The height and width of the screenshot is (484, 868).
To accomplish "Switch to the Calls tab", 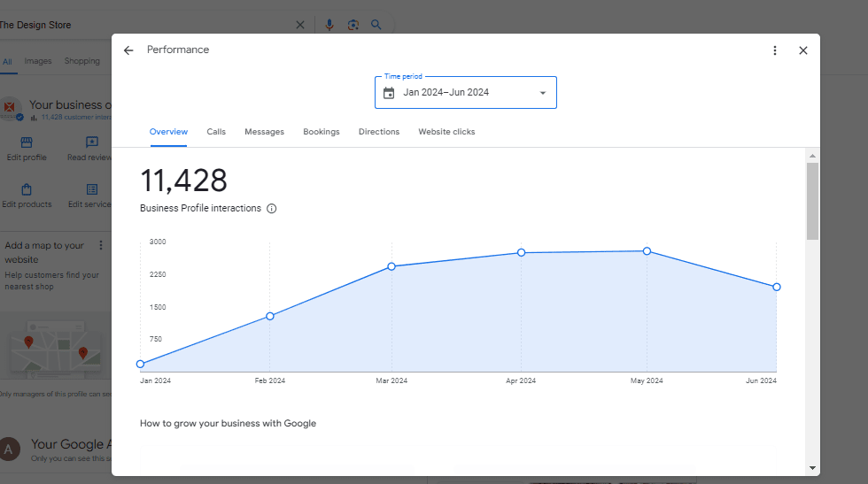I will coord(216,132).
